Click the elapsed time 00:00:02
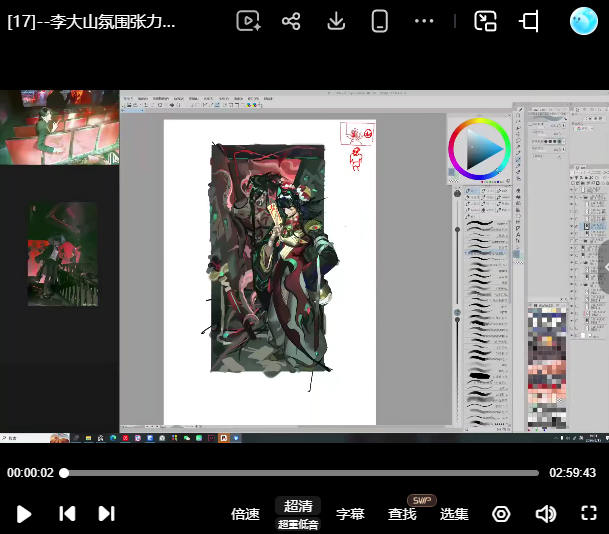This screenshot has height=534, width=609. 30,473
